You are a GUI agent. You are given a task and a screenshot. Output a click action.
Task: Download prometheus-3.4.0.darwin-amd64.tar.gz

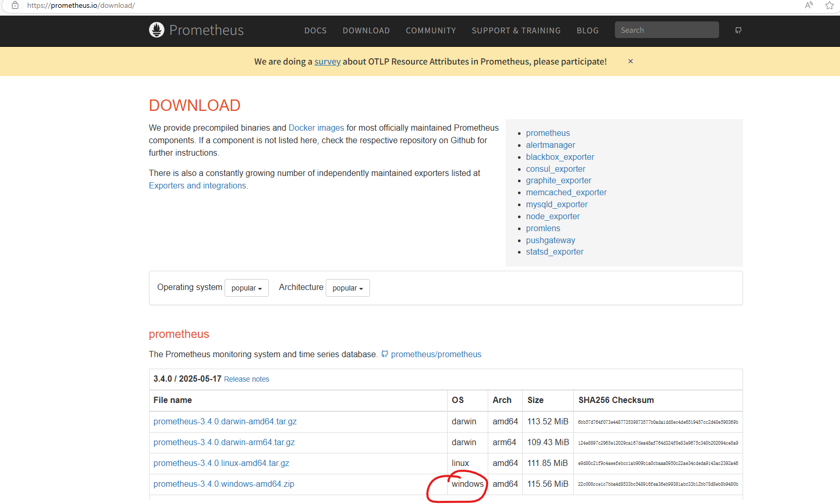(x=225, y=422)
